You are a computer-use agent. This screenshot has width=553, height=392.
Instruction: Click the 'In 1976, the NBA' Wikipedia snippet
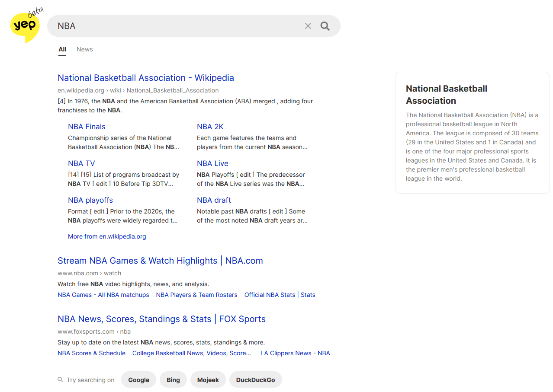click(x=185, y=105)
